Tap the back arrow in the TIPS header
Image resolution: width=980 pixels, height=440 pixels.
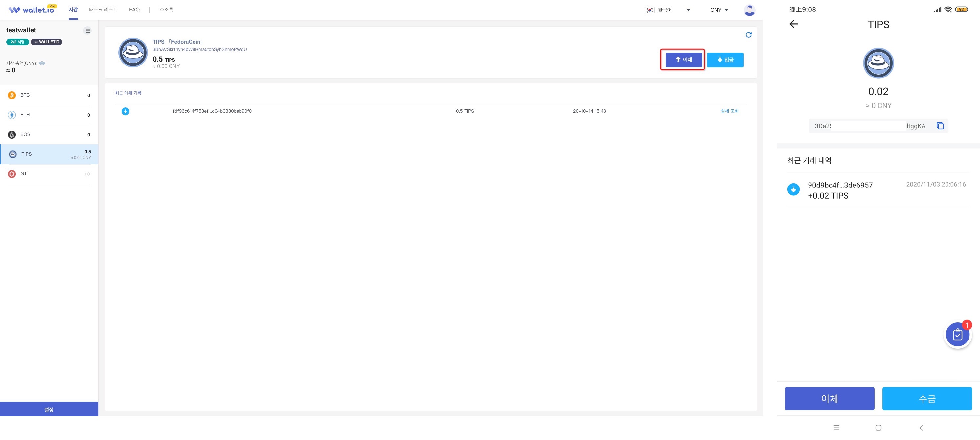point(793,24)
